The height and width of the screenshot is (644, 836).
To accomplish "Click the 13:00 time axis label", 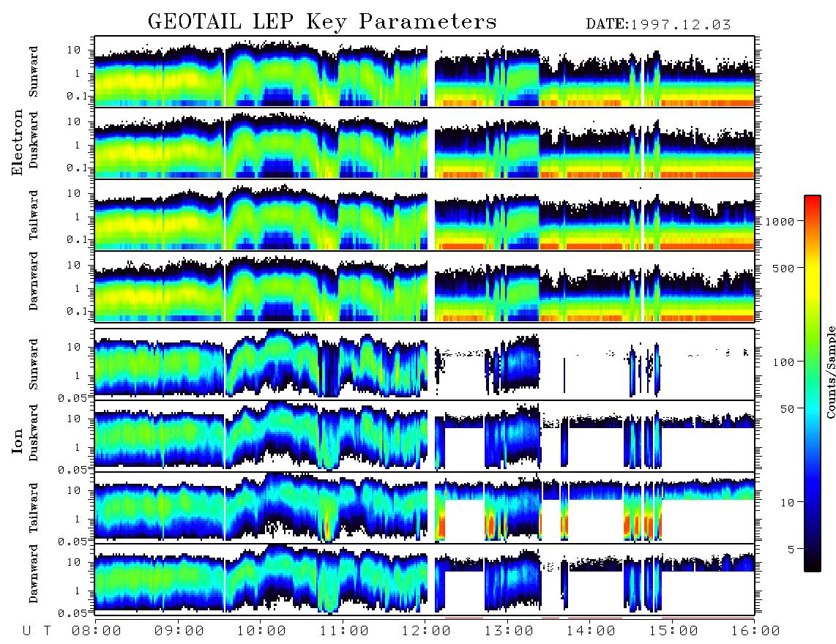I will coord(509,631).
